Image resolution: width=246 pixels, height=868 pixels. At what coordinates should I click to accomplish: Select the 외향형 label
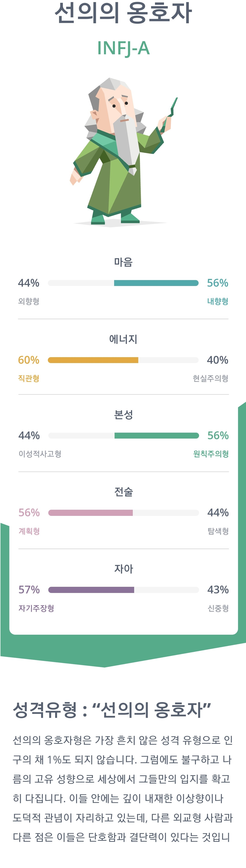(29, 301)
